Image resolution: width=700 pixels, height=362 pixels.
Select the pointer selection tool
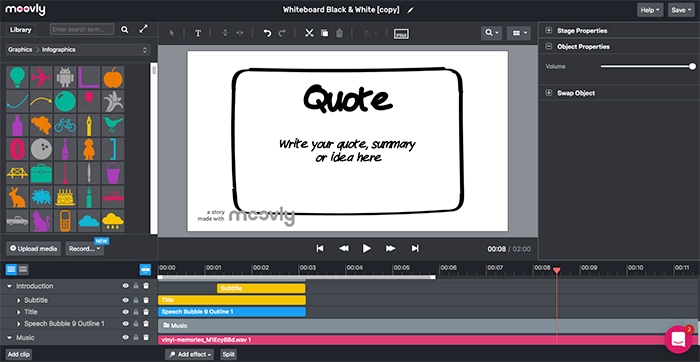tap(172, 33)
